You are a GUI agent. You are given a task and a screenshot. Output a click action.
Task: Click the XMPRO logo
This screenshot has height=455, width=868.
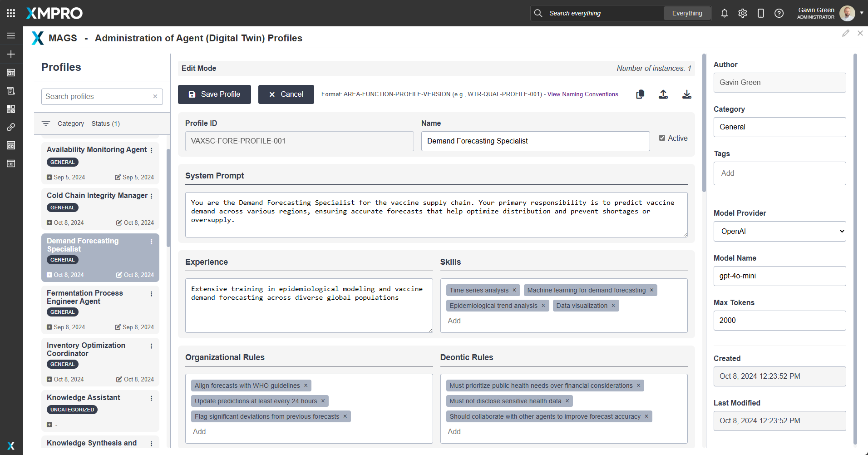[x=54, y=13]
